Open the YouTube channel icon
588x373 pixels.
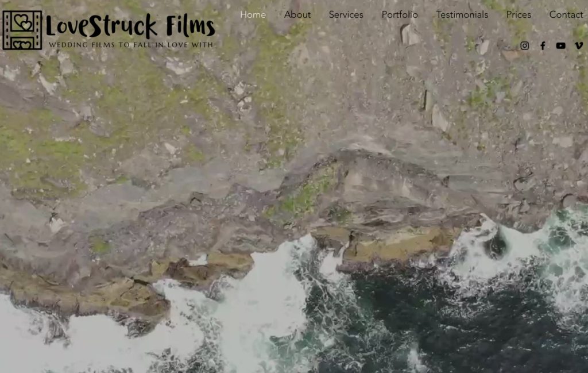coord(560,46)
